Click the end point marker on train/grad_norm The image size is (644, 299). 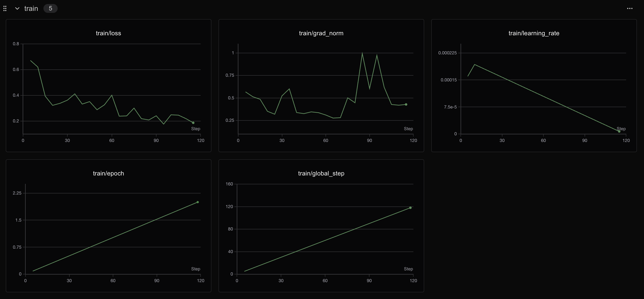pyautogui.click(x=406, y=105)
